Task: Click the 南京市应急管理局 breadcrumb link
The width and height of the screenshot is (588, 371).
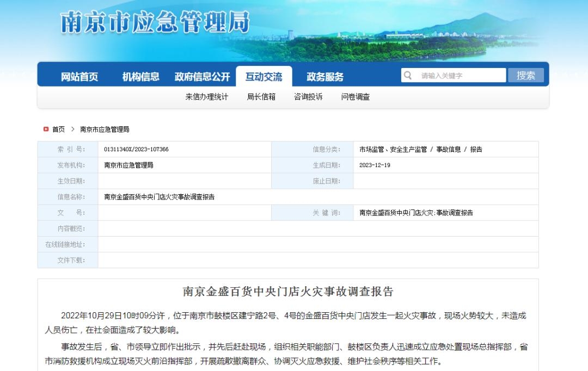Action: [x=103, y=129]
